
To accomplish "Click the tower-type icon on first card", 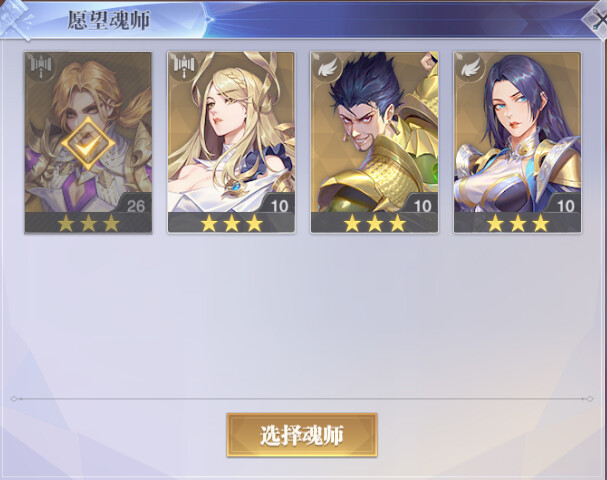I will pyautogui.click(x=41, y=67).
